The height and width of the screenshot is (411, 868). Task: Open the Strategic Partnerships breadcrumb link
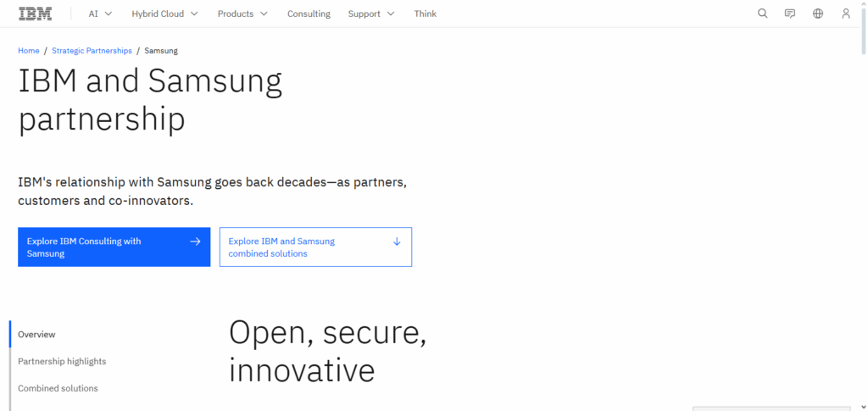pyautogui.click(x=92, y=50)
